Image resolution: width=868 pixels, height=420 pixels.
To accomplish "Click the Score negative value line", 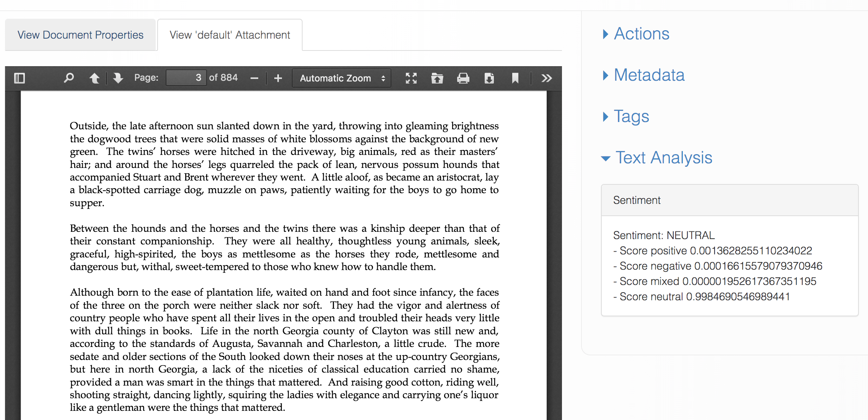I will pos(718,266).
